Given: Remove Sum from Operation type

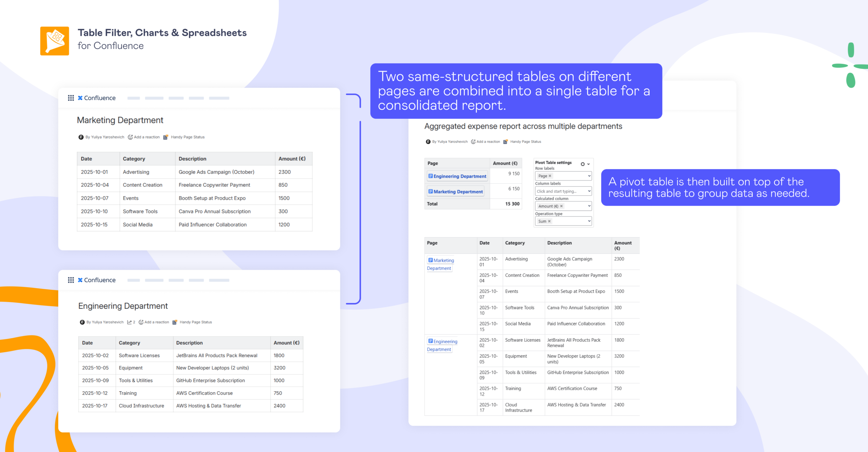Looking at the screenshot, I should click(549, 221).
